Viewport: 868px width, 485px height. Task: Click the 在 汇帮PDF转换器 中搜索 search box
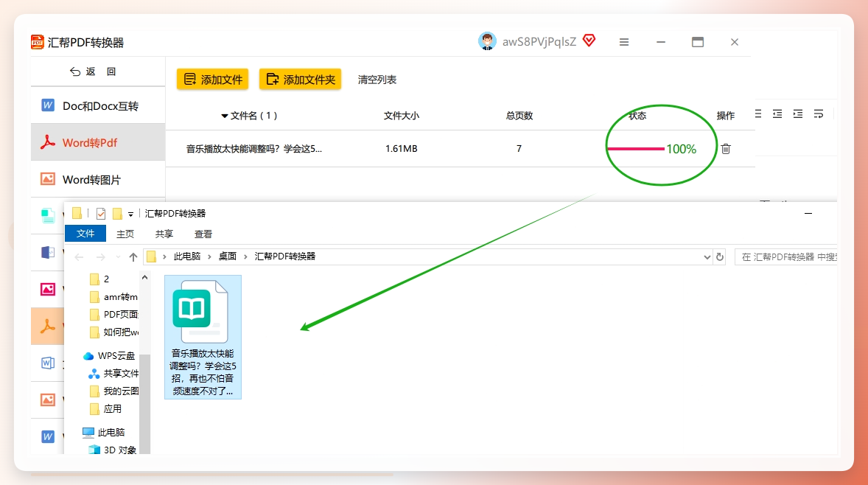786,257
